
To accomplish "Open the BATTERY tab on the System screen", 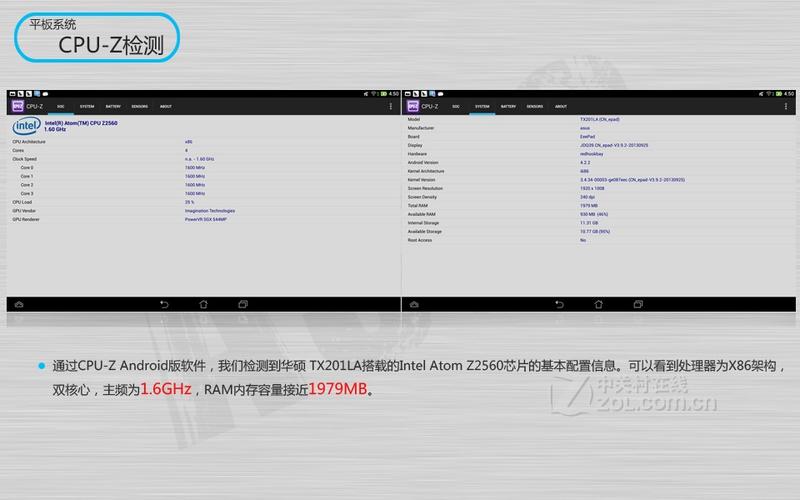I will point(508,107).
